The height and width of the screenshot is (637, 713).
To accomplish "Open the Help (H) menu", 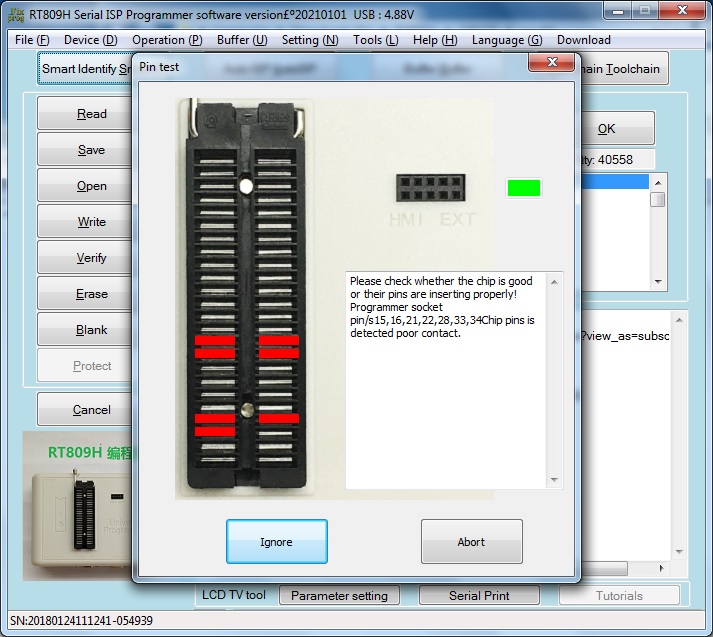I will pyautogui.click(x=435, y=40).
